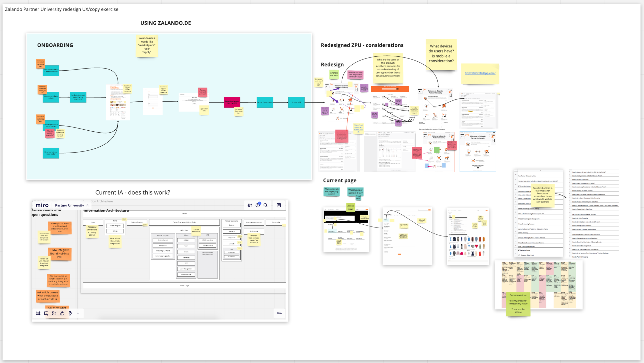
Task: Collapse the bottom toolbar with double chevron
Action: click(x=78, y=313)
